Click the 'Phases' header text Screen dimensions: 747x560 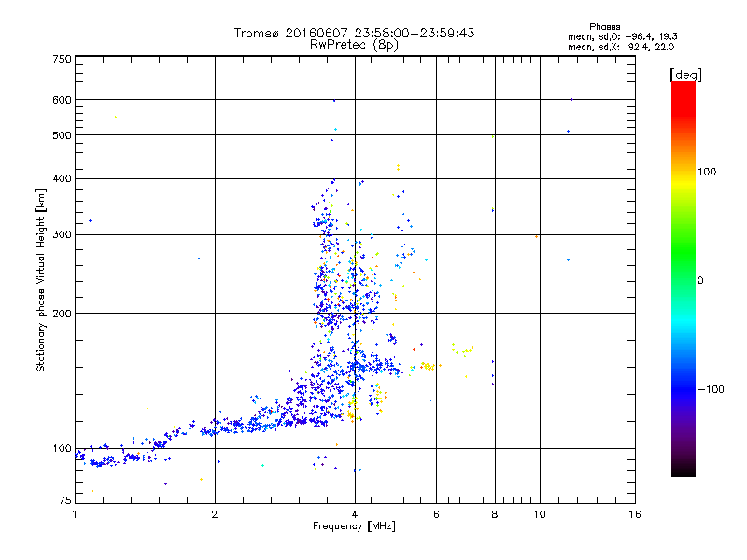coord(604,27)
